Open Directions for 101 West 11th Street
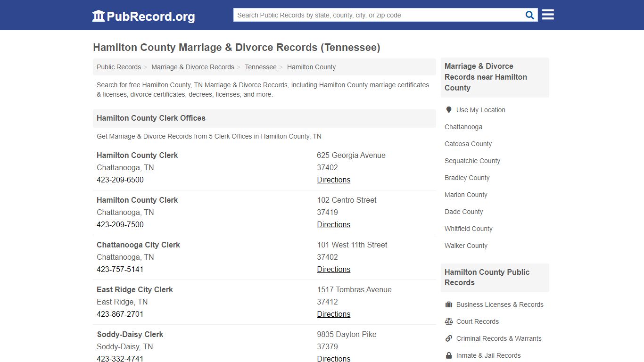644x362 pixels. (x=334, y=269)
